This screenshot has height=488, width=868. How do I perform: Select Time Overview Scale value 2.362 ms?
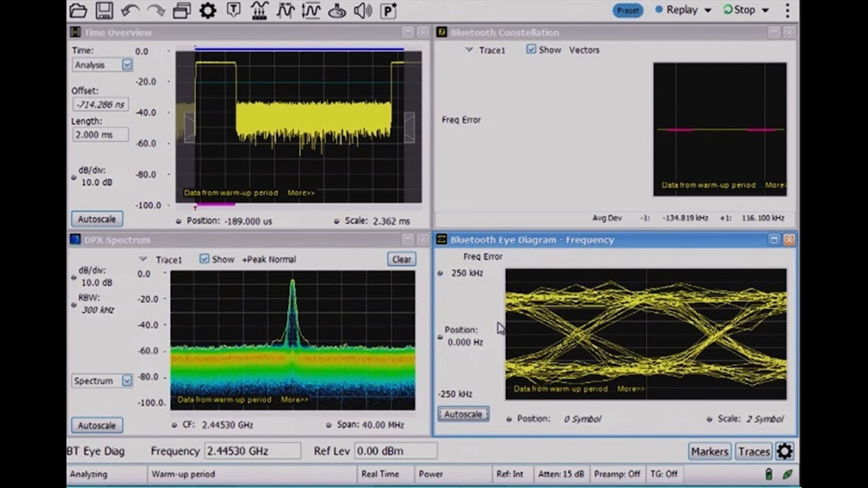pos(392,221)
